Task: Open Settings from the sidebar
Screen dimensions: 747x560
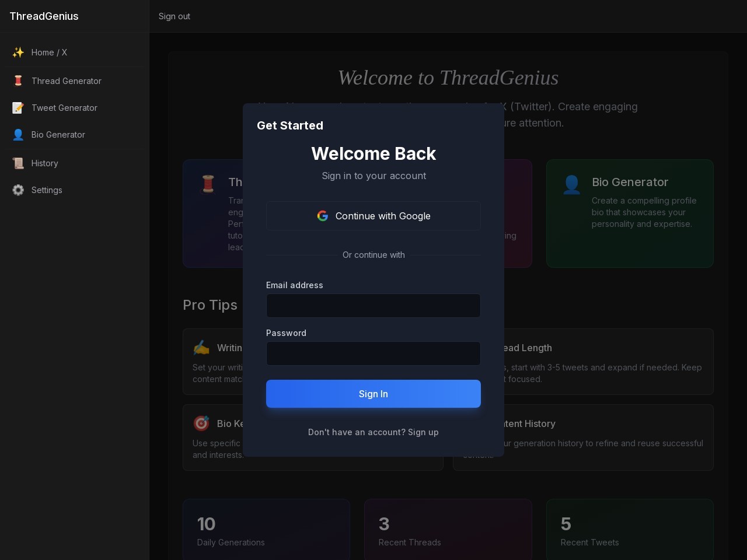Action: click(75, 190)
